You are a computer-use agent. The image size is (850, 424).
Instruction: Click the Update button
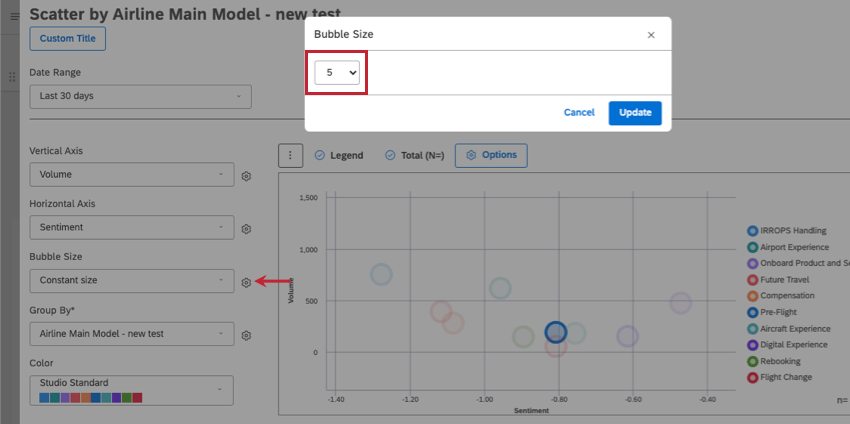tap(635, 113)
